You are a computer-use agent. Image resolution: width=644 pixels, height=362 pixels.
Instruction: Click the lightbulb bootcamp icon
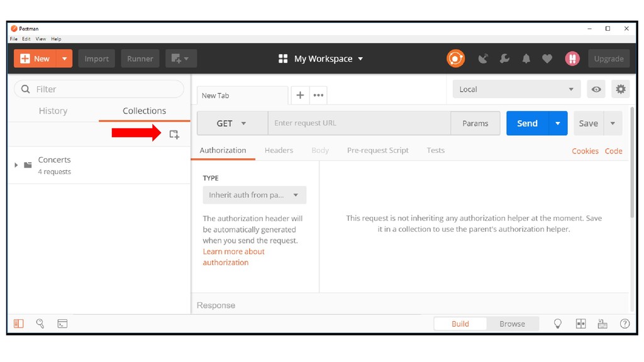coord(557,324)
